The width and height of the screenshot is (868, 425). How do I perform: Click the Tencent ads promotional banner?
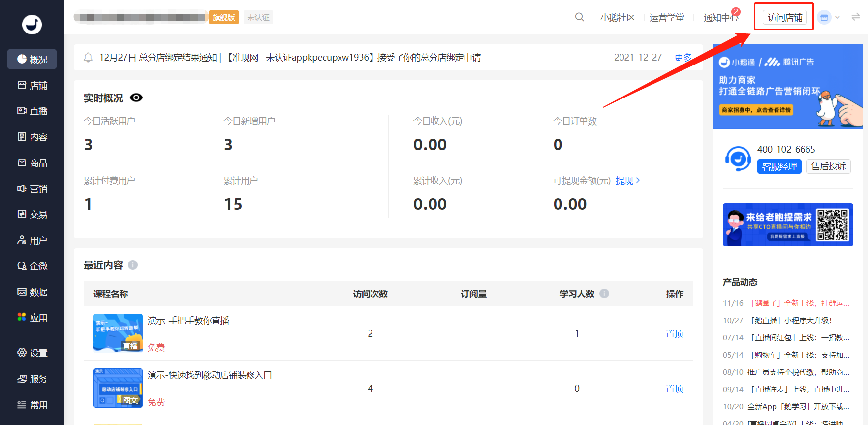(787, 87)
